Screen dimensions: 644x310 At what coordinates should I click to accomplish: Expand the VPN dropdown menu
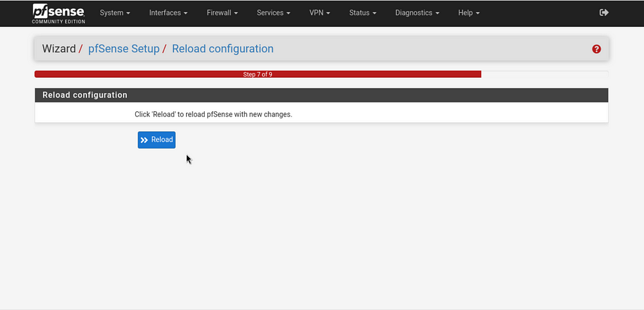coord(319,13)
